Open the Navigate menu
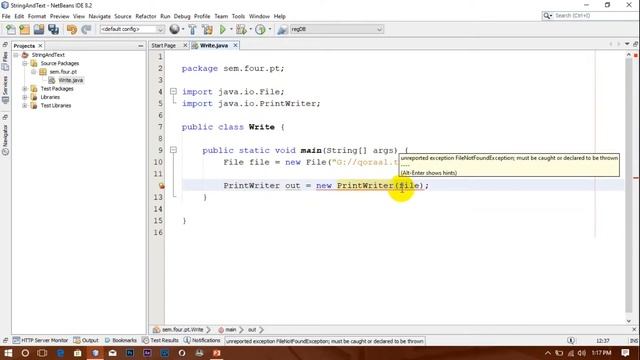Image resolution: width=640 pixels, height=360 pixels. 100,16
